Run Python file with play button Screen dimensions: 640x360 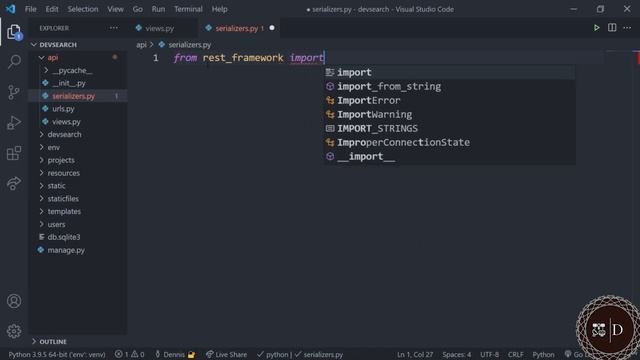(x=596, y=28)
